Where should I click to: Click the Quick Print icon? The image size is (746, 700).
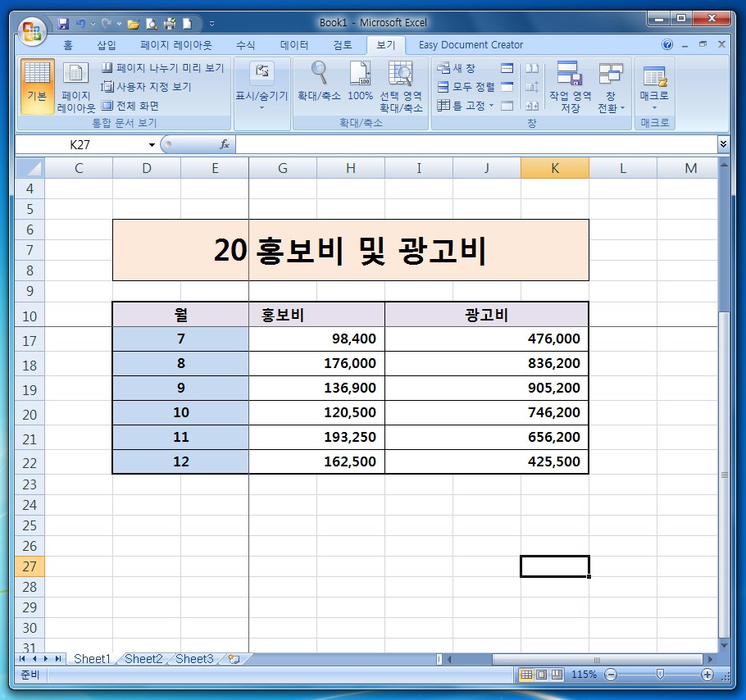(x=170, y=24)
